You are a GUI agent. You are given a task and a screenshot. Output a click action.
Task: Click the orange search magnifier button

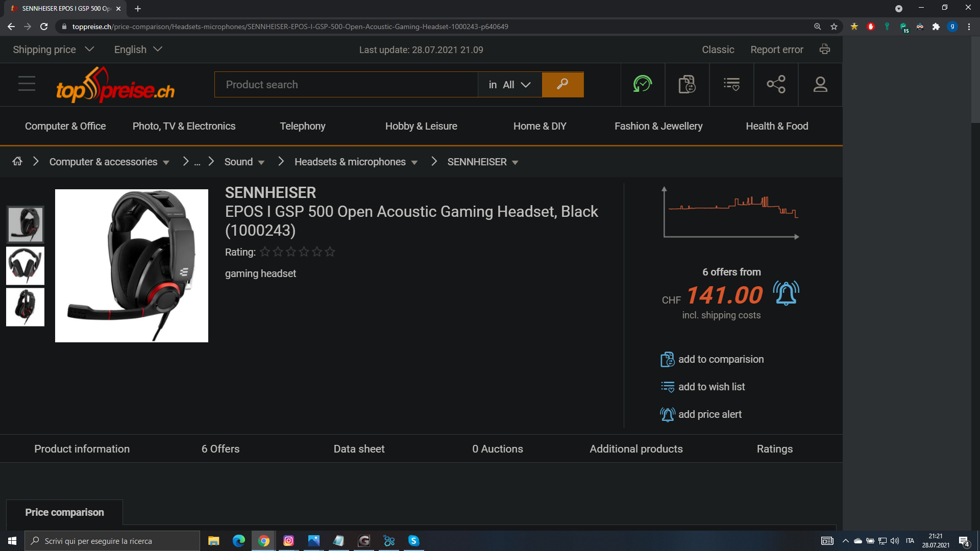pos(562,84)
